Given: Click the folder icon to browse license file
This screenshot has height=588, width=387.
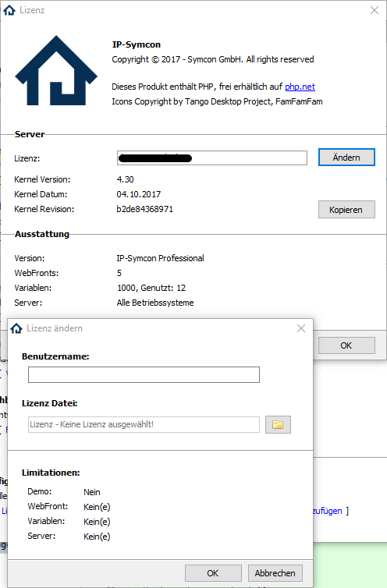Looking at the screenshot, I should coord(278,424).
